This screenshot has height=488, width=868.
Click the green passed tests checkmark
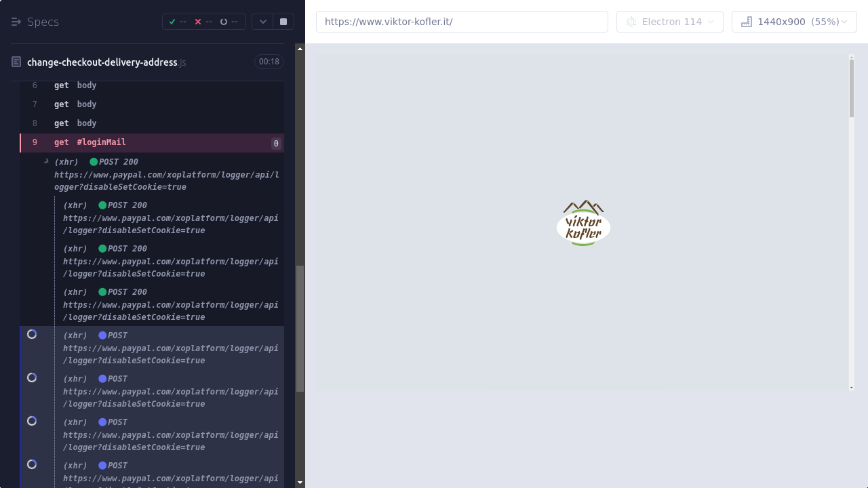pyautogui.click(x=172, y=22)
